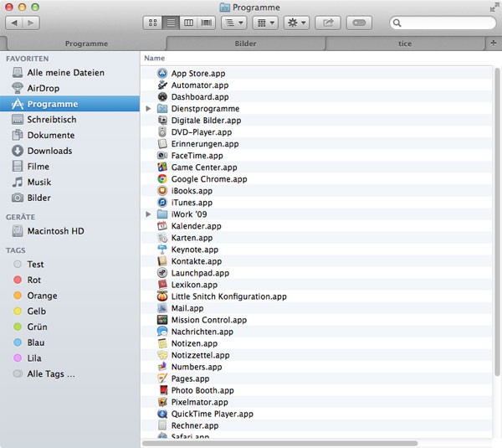Switch to list view in toolbar
This screenshot has height=448, width=502.
click(x=171, y=23)
